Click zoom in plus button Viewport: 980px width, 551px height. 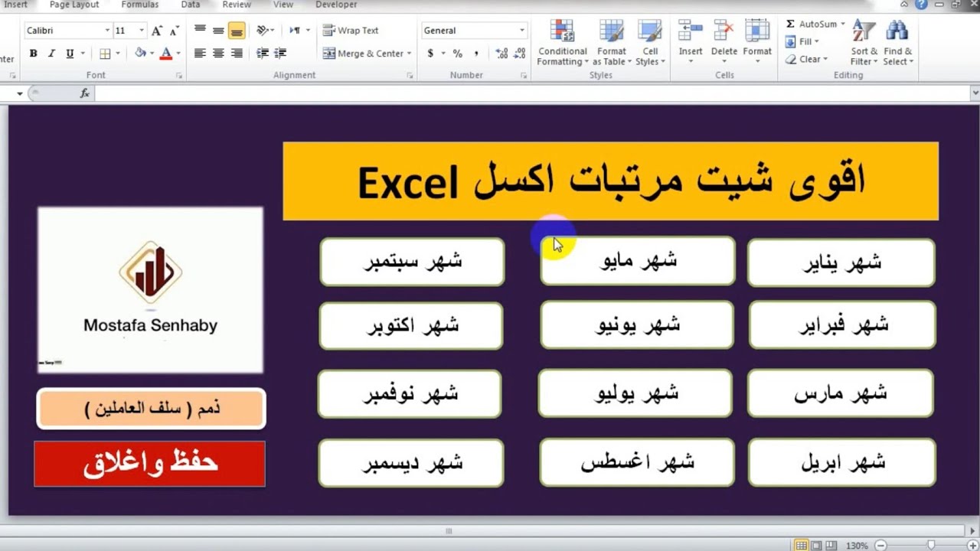pos(972,546)
